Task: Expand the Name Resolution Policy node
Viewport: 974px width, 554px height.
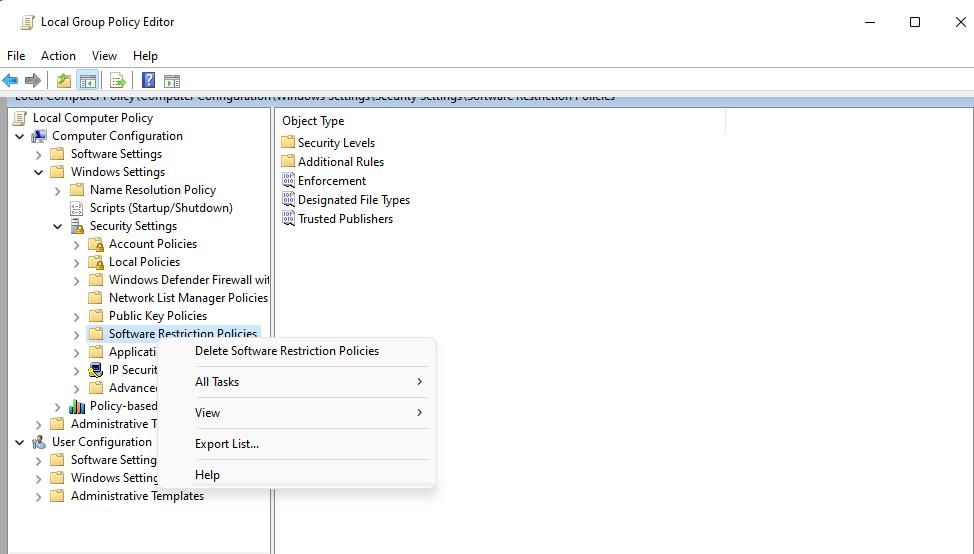Action: (58, 191)
